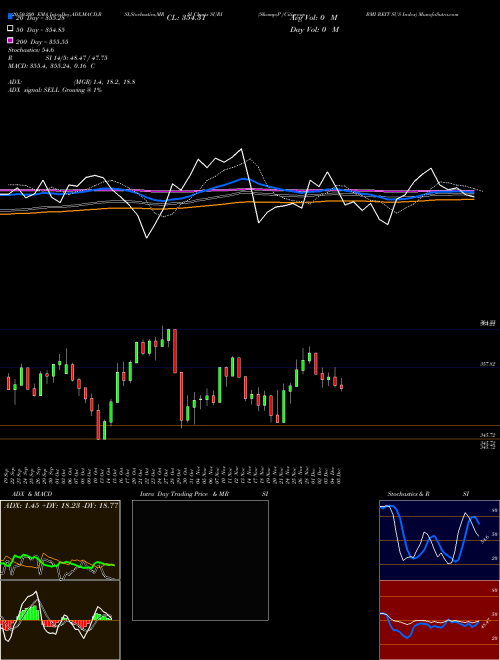Image resolution: width=500 pixels, height=660 pixels.
Task: Click the 'Stochastics & R' panel title
Action: coord(408,494)
